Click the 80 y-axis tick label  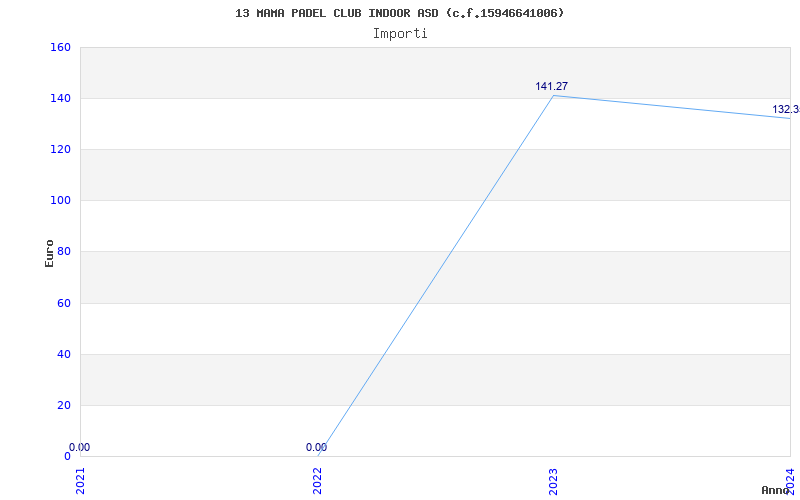coord(63,252)
